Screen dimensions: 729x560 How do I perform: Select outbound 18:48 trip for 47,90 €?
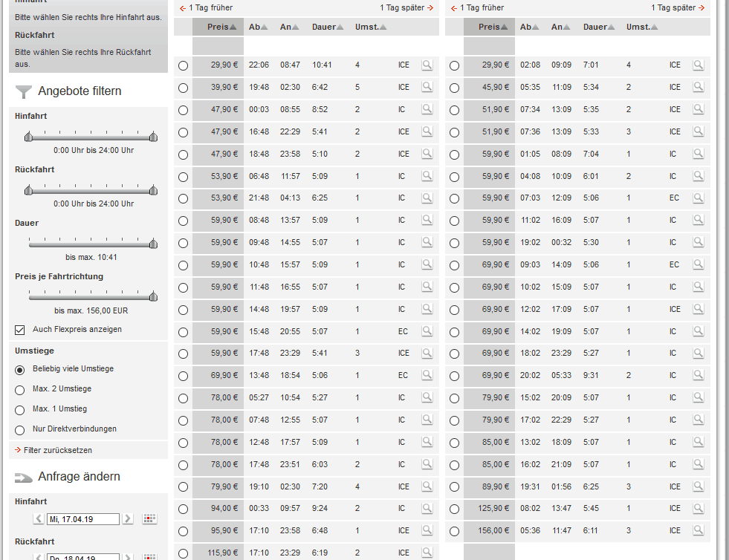coord(184,154)
